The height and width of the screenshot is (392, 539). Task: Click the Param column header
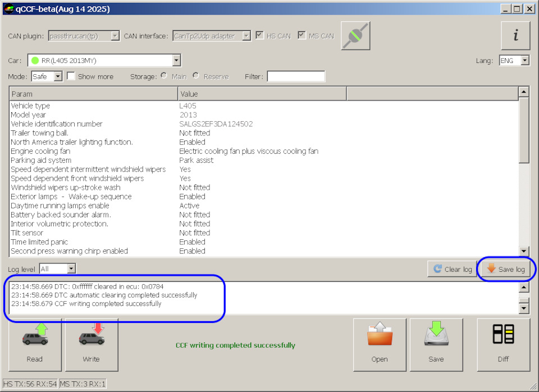tap(94, 94)
